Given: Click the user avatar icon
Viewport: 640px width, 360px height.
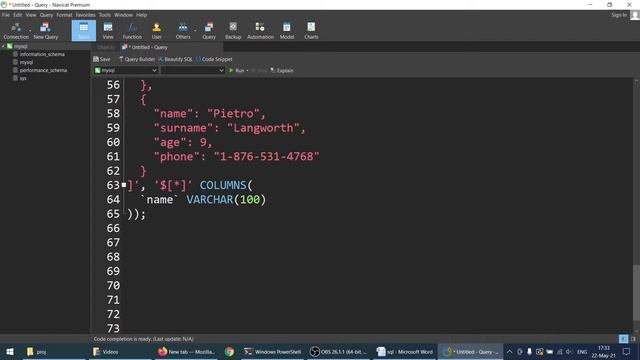Looking at the screenshot, I should coord(635,15).
